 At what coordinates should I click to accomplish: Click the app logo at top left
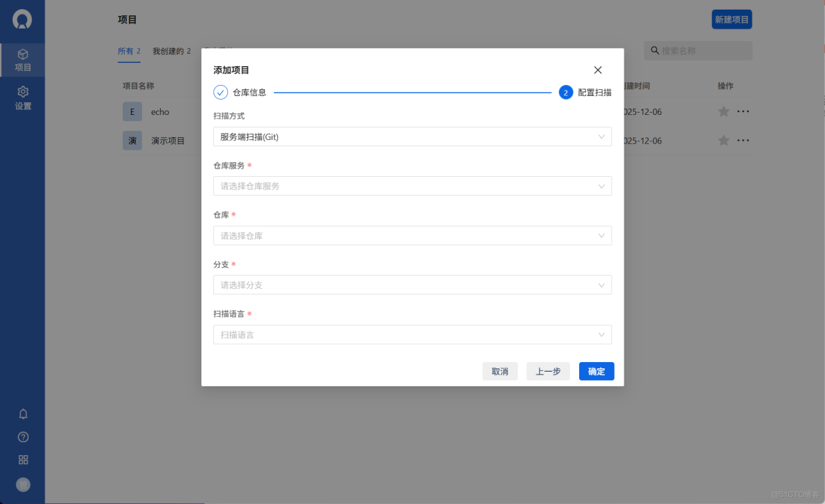[23, 20]
